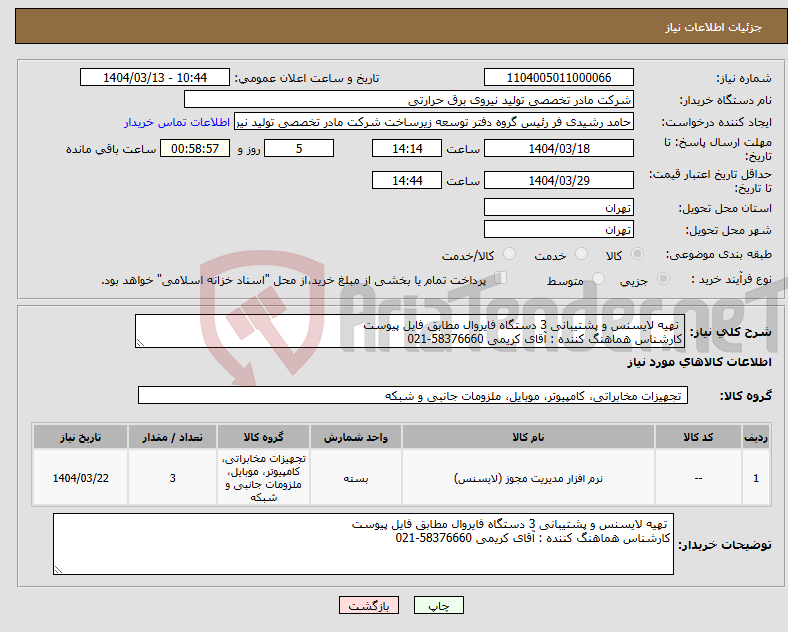Click the remaining days field showing 5
This screenshot has width=788, height=632.
(x=299, y=149)
